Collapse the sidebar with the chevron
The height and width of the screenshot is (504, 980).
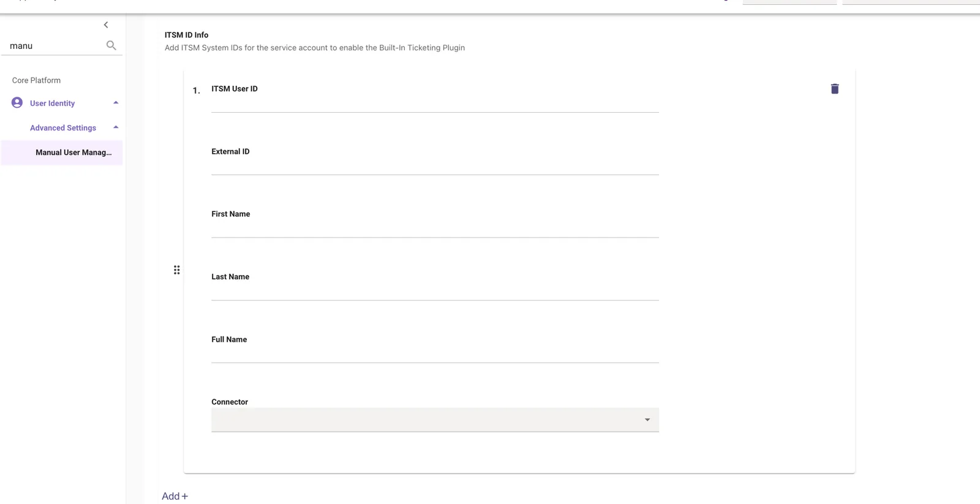pyautogui.click(x=106, y=25)
